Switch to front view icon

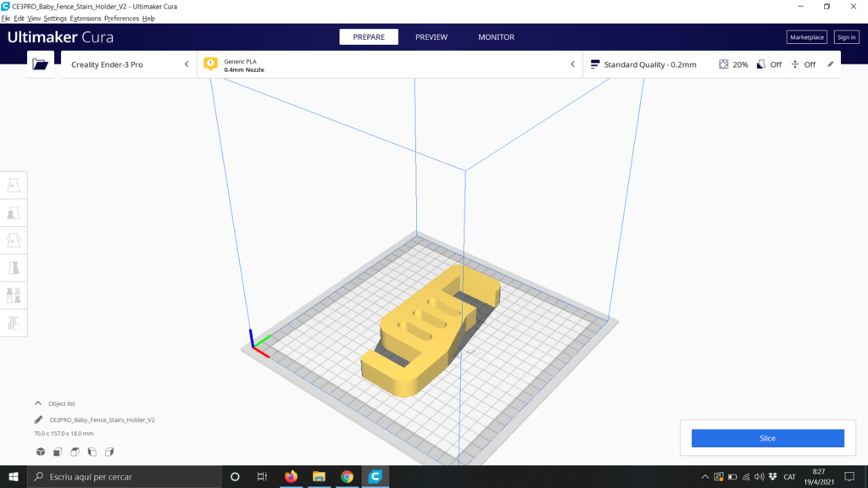click(x=58, y=452)
